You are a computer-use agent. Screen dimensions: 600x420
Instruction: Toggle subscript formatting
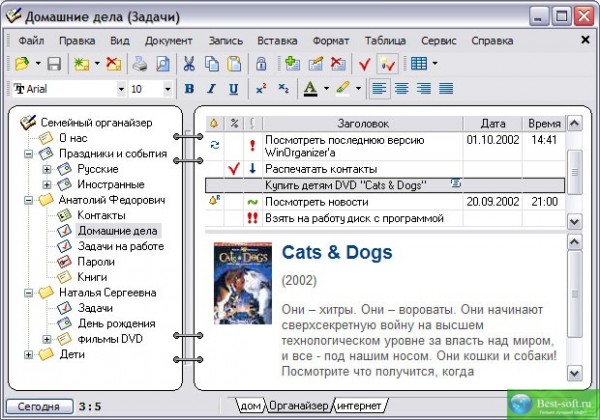(x=284, y=89)
